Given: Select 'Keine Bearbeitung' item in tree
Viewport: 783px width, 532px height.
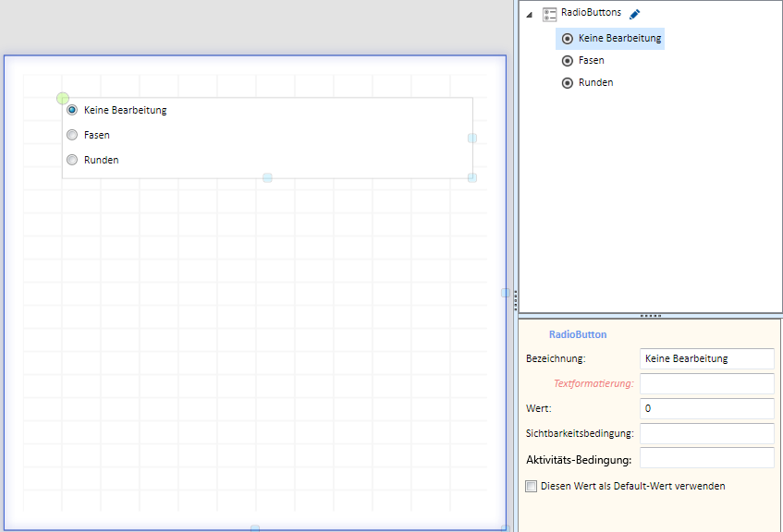Looking at the screenshot, I should [610, 39].
